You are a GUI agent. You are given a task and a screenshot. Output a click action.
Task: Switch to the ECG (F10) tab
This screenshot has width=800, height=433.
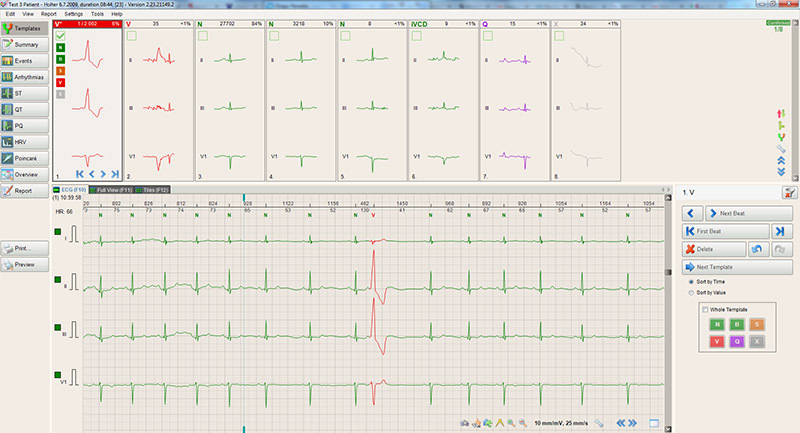(x=70, y=190)
